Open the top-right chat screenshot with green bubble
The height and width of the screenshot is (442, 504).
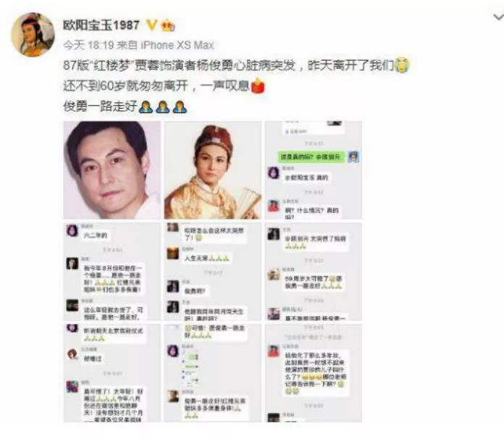click(314, 170)
